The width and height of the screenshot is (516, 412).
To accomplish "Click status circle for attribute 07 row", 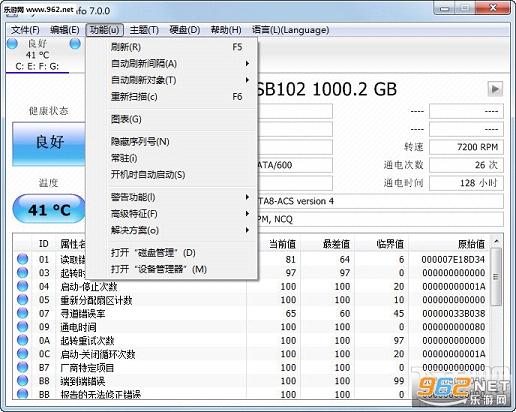I will [22, 313].
